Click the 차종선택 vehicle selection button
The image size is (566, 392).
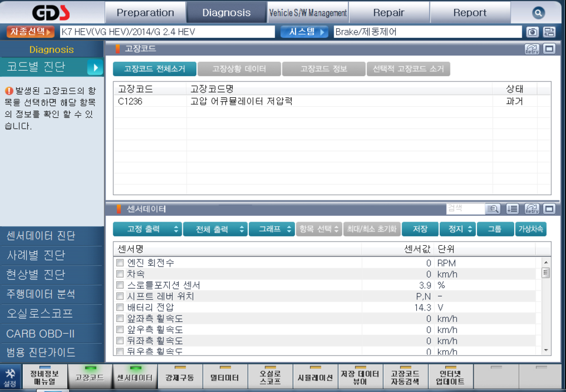click(30, 32)
